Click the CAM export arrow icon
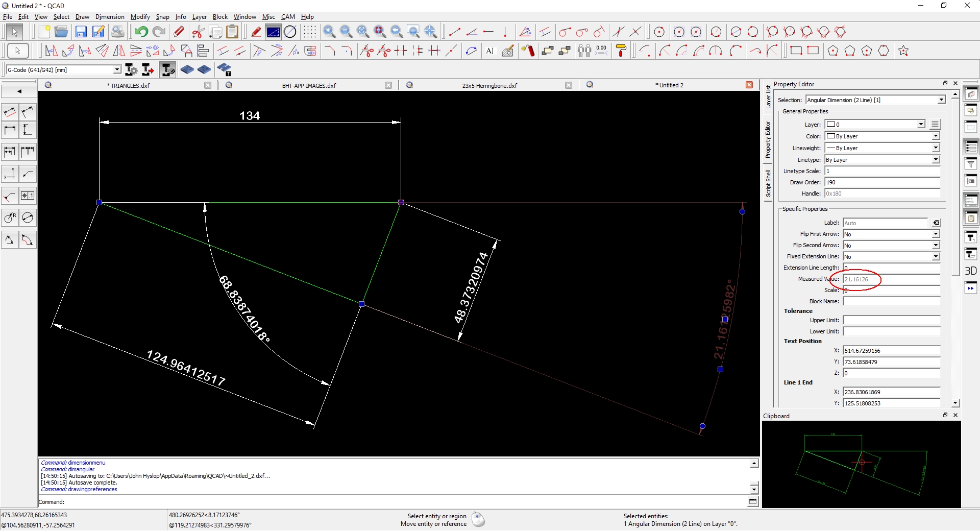The height and width of the screenshot is (531, 980). pos(148,69)
